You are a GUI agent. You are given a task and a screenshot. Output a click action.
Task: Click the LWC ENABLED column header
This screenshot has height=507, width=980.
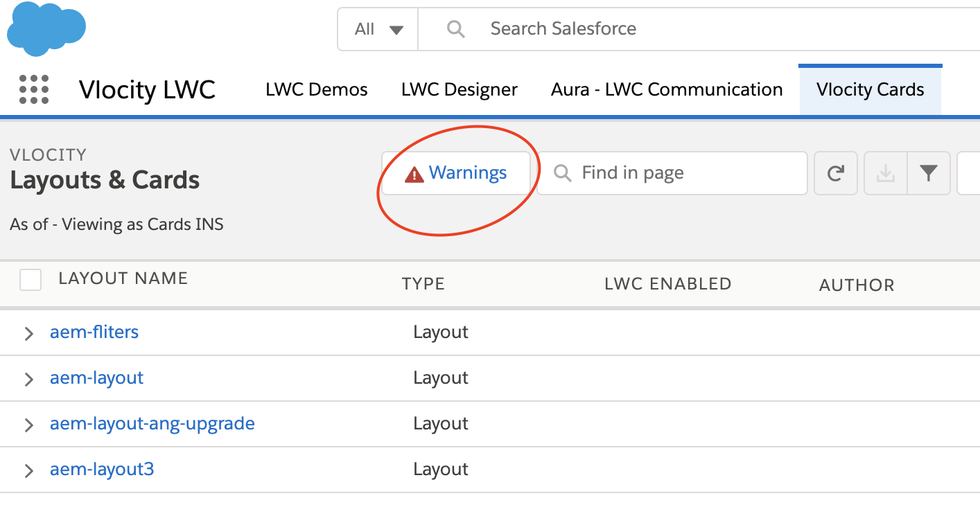(668, 284)
